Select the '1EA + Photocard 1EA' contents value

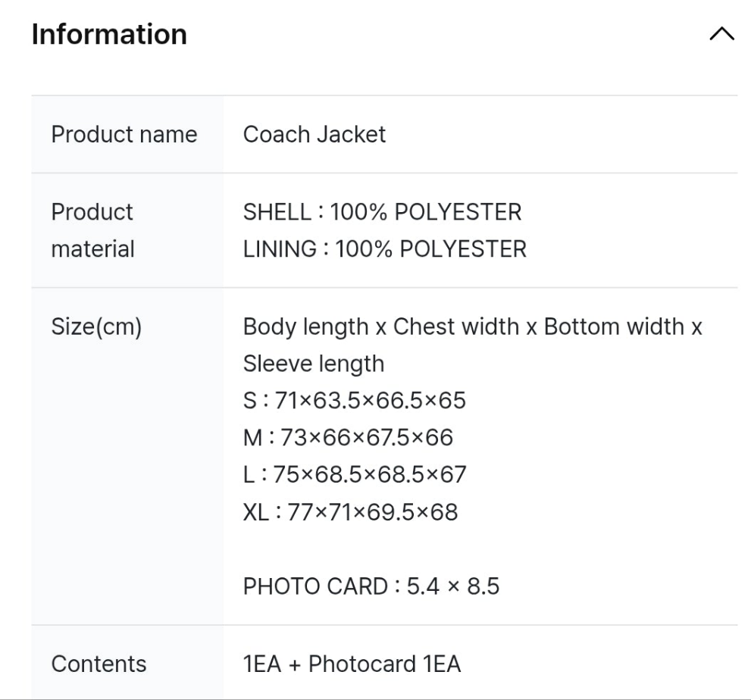(x=352, y=664)
